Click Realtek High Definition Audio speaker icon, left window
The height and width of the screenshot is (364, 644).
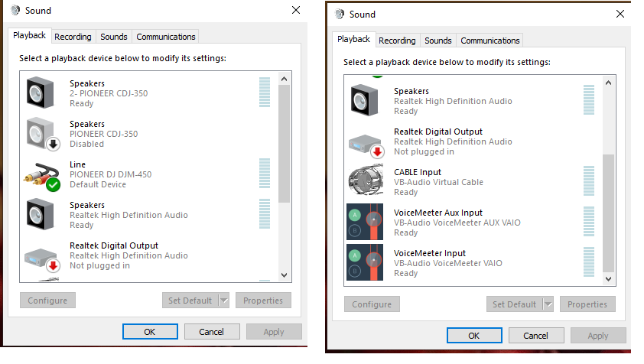(x=40, y=214)
